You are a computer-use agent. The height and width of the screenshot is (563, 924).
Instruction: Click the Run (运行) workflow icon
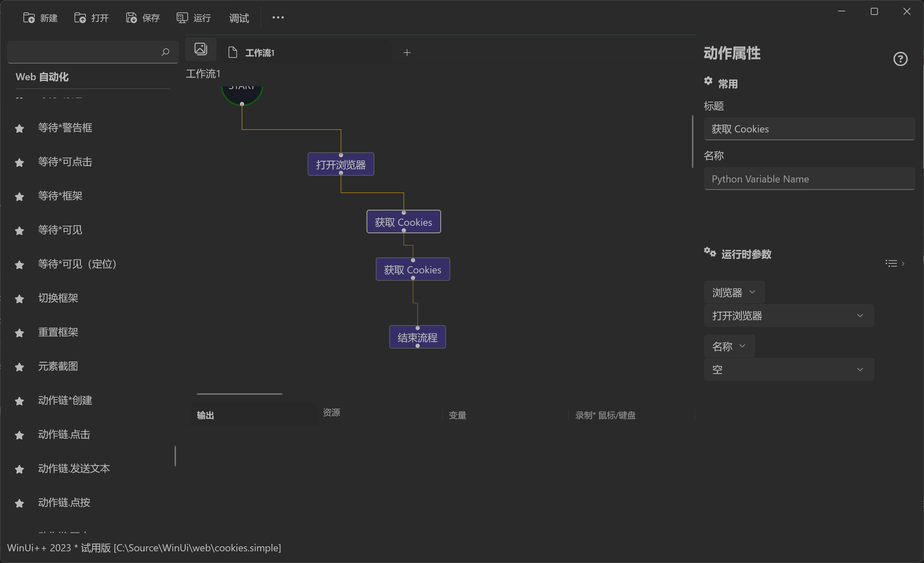tap(182, 18)
